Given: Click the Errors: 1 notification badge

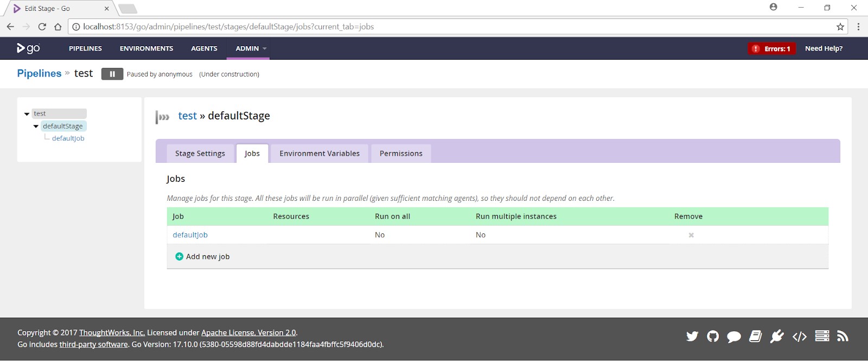Looking at the screenshot, I should point(771,49).
